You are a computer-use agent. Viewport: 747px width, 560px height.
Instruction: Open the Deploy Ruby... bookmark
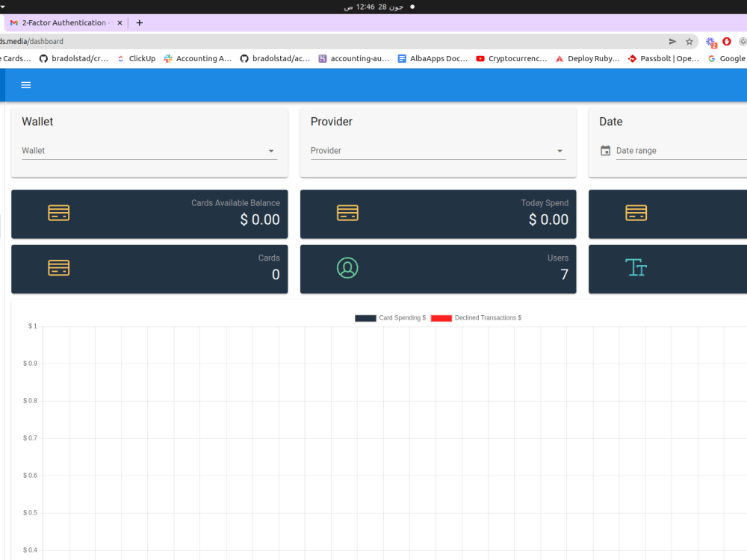pyautogui.click(x=588, y=58)
